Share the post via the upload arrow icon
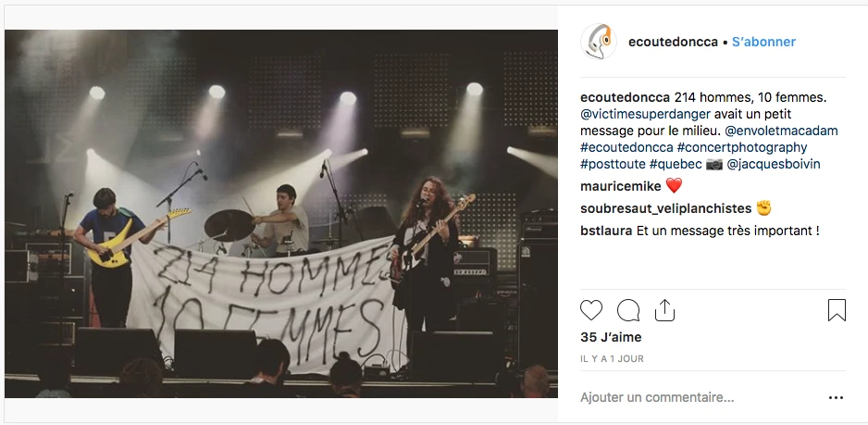 664,310
